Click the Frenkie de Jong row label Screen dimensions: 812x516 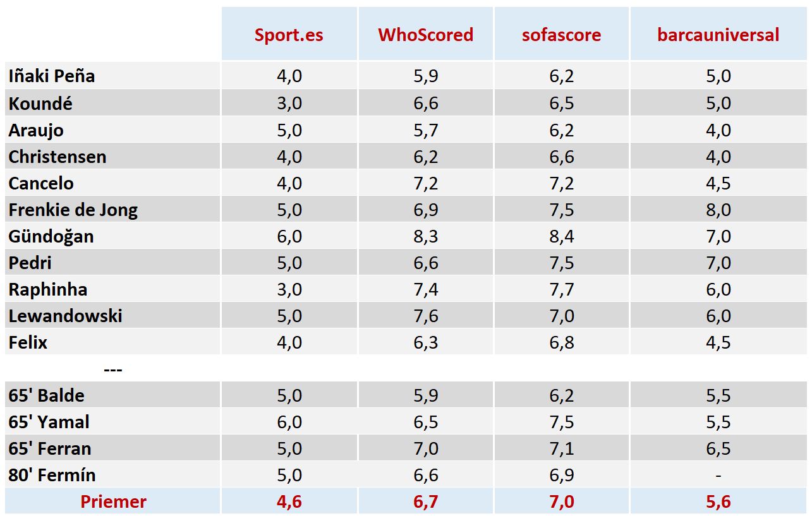point(73,210)
